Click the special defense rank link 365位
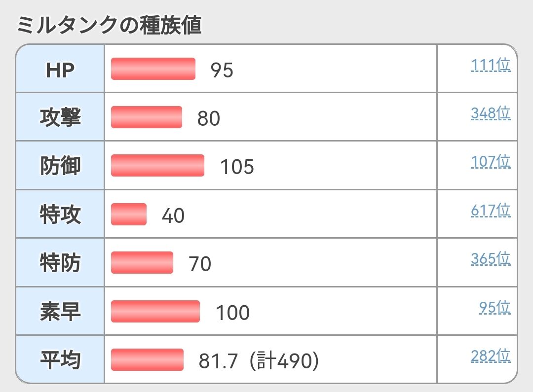 pos(490,259)
